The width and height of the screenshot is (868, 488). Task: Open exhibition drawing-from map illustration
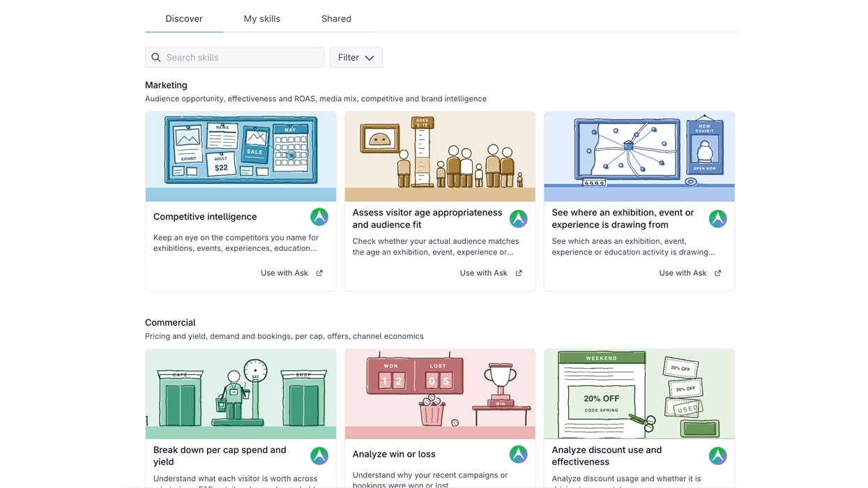(639, 156)
